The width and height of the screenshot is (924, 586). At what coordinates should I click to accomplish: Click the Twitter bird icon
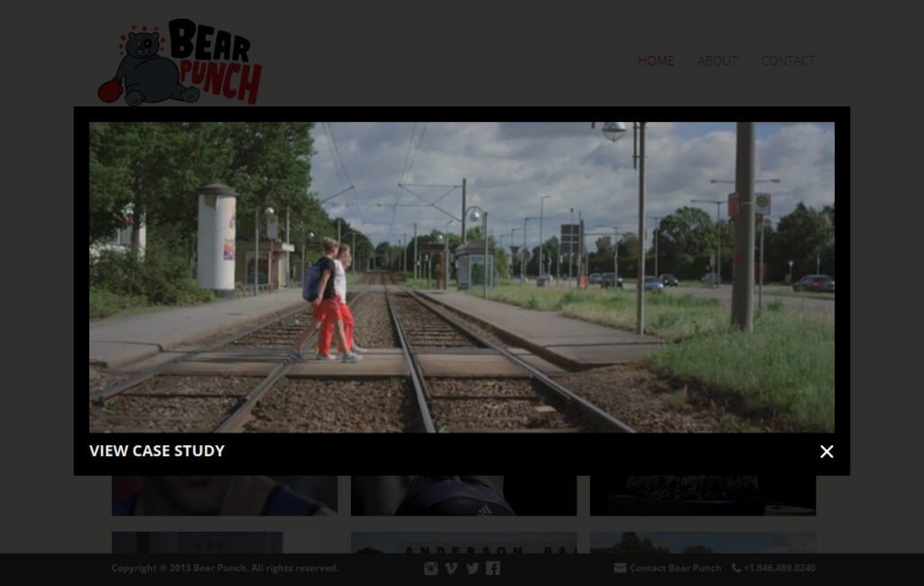pyautogui.click(x=472, y=568)
